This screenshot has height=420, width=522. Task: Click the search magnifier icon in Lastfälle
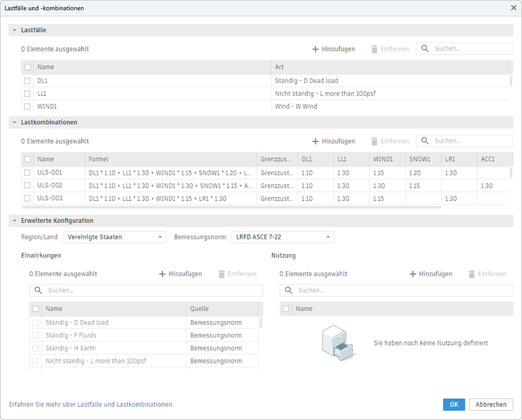(425, 49)
